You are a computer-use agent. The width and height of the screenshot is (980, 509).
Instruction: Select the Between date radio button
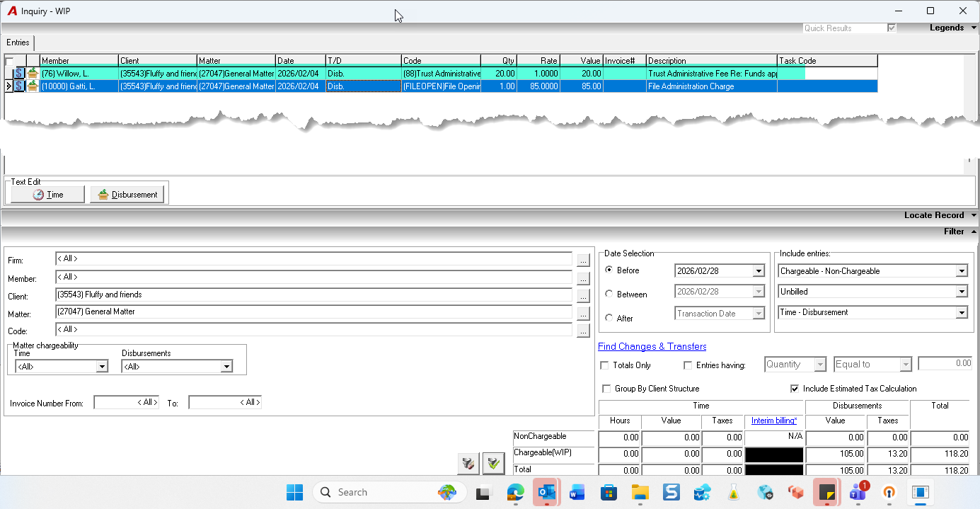pyautogui.click(x=609, y=294)
